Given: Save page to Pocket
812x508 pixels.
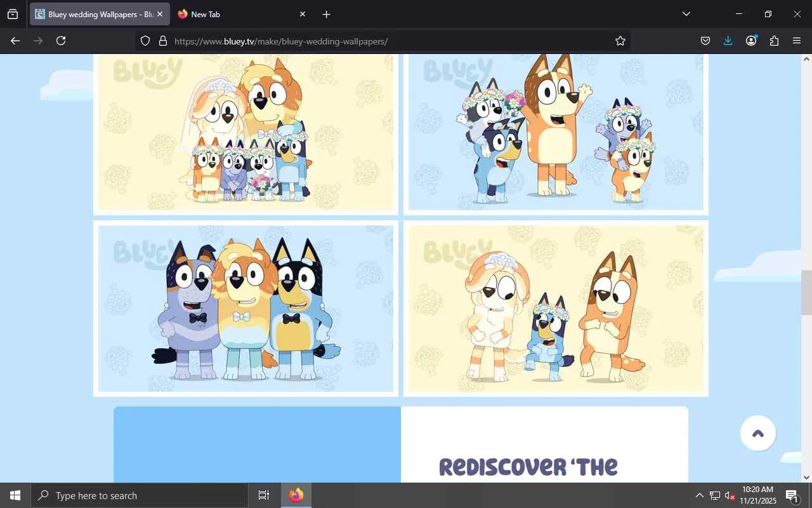Looking at the screenshot, I should tap(705, 41).
